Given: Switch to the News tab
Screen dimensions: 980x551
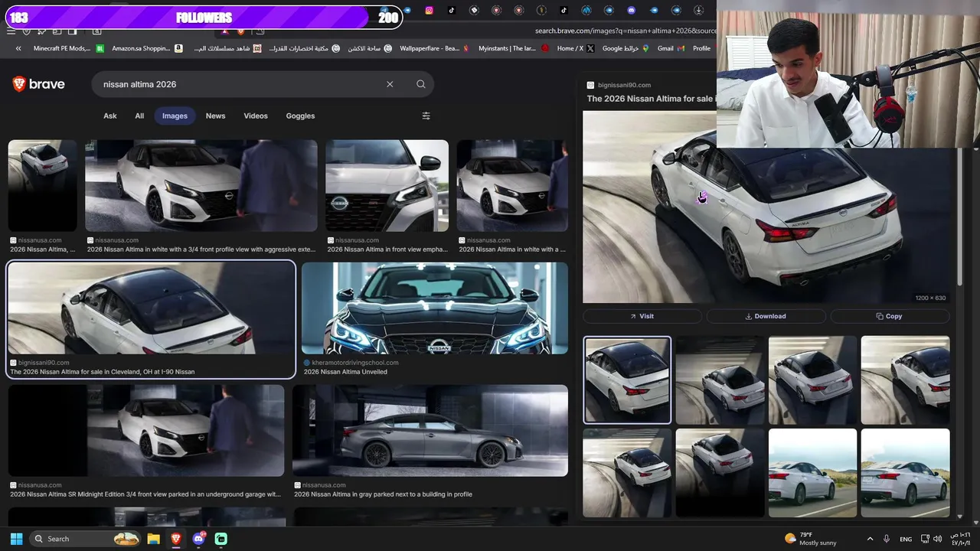Looking at the screenshot, I should point(216,116).
